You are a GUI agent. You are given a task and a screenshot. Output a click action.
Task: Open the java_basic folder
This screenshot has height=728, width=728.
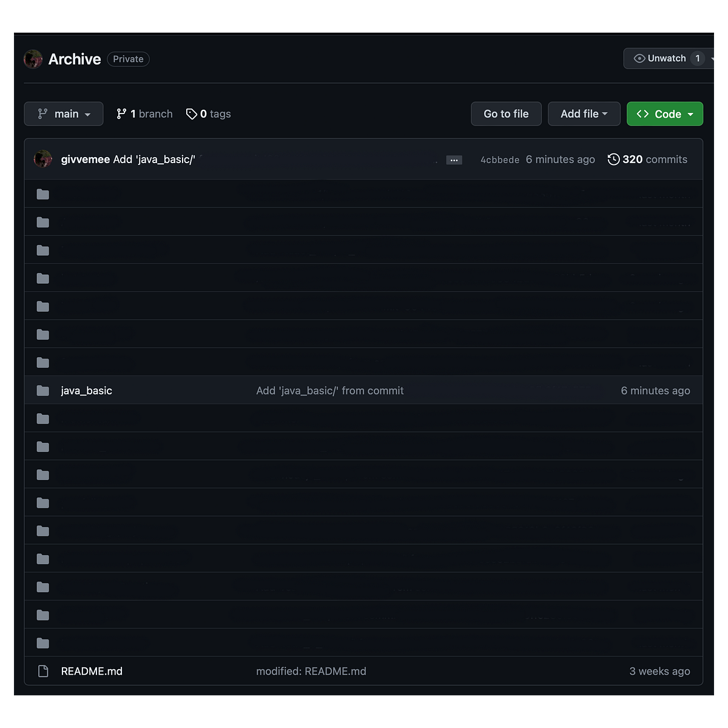tap(86, 390)
